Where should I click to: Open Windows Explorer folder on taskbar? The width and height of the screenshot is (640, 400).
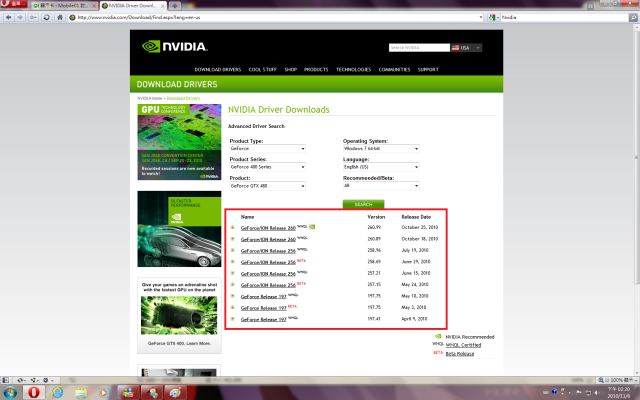pyautogui.click(x=81, y=393)
